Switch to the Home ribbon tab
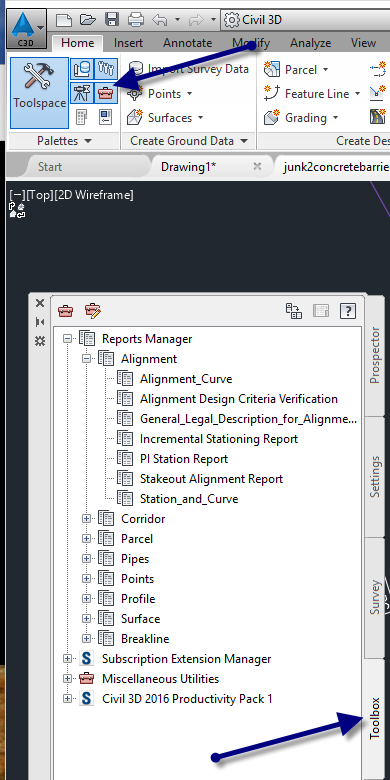 tap(78, 43)
